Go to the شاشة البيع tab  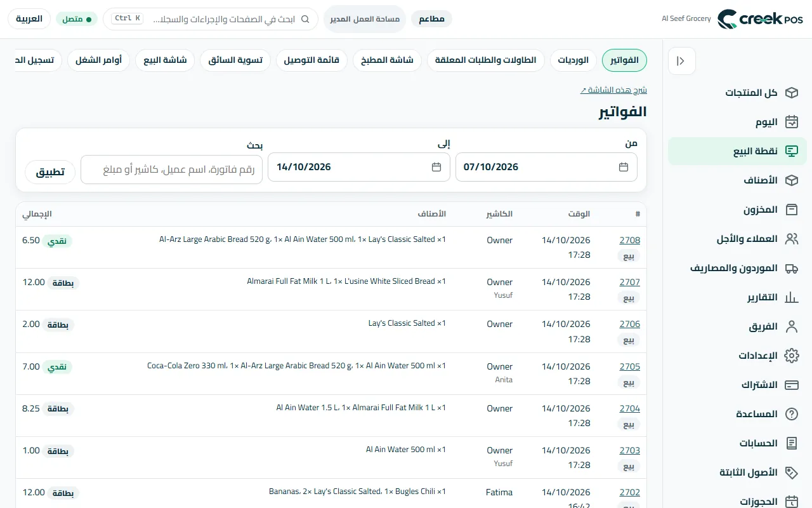tap(165, 60)
